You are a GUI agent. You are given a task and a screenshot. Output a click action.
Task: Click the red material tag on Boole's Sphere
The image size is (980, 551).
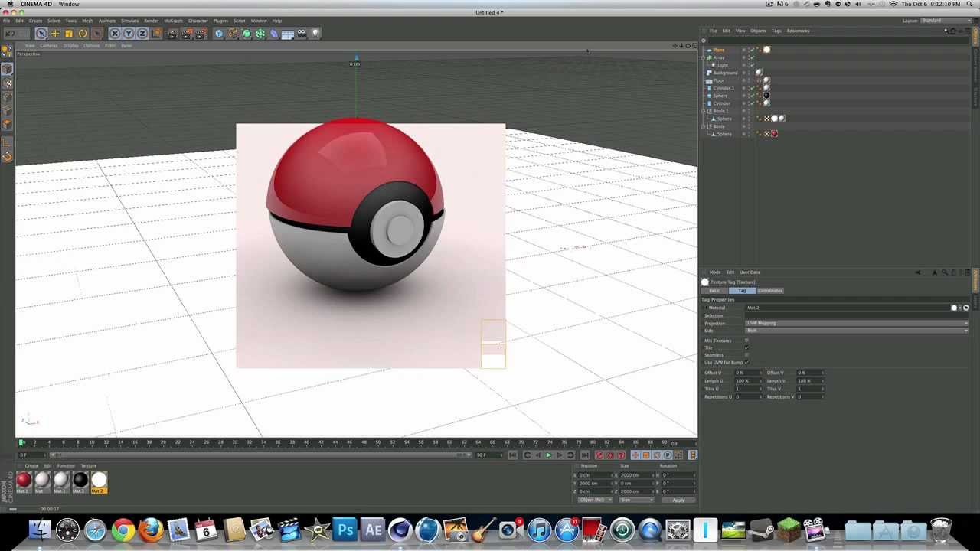tap(774, 134)
